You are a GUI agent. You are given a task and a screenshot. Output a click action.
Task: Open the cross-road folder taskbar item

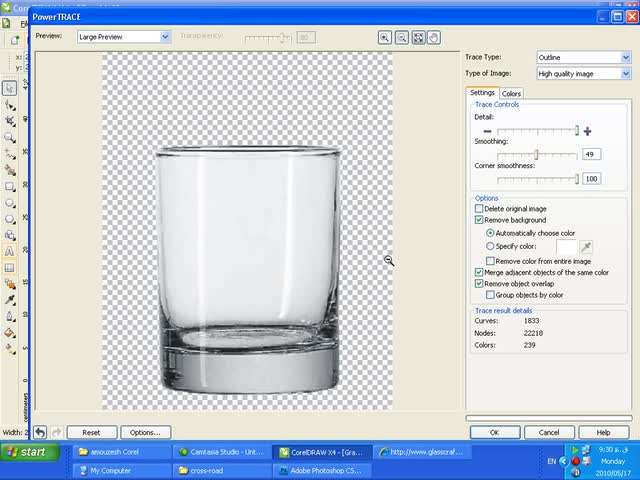point(223,471)
